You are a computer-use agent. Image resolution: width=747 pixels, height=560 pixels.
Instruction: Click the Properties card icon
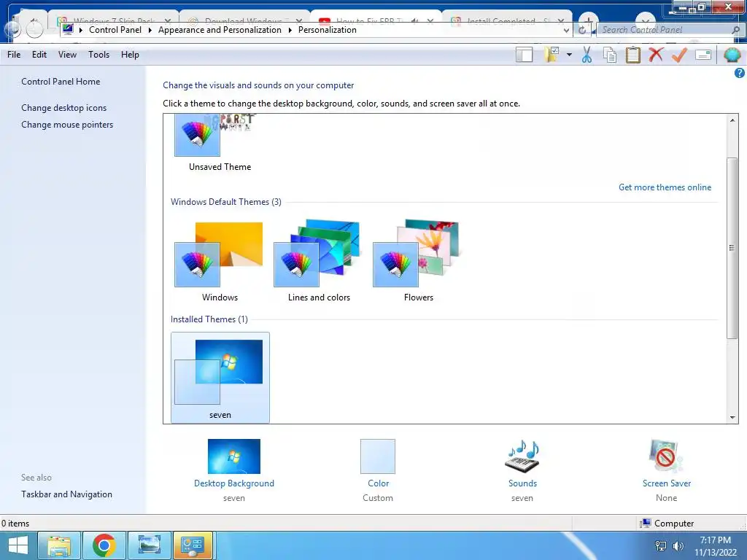[703, 55]
